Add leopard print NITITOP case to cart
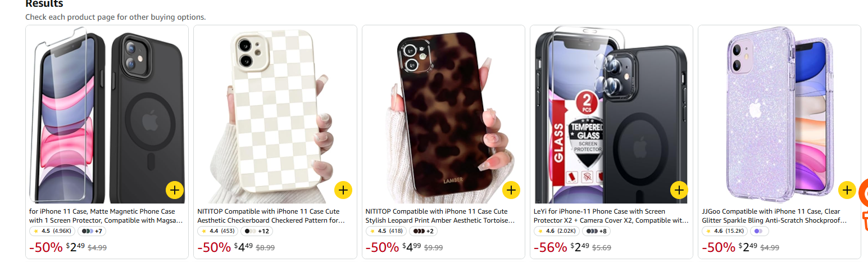 (511, 191)
